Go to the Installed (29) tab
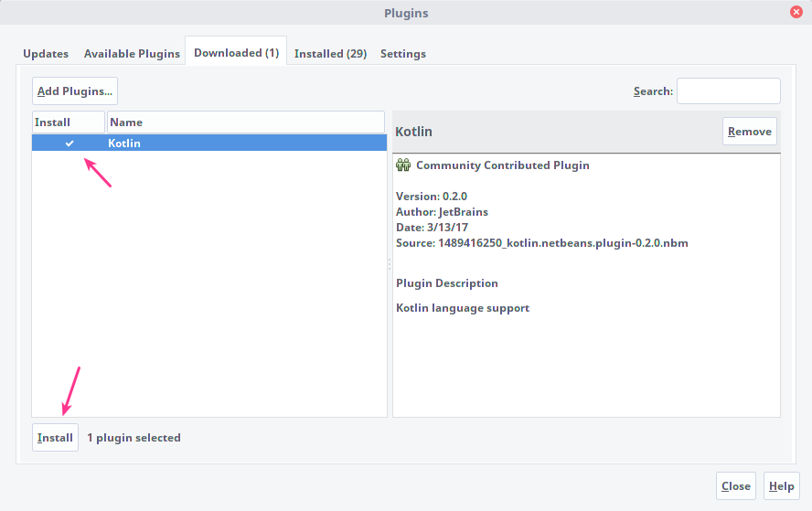812x511 pixels. (x=330, y=54)
